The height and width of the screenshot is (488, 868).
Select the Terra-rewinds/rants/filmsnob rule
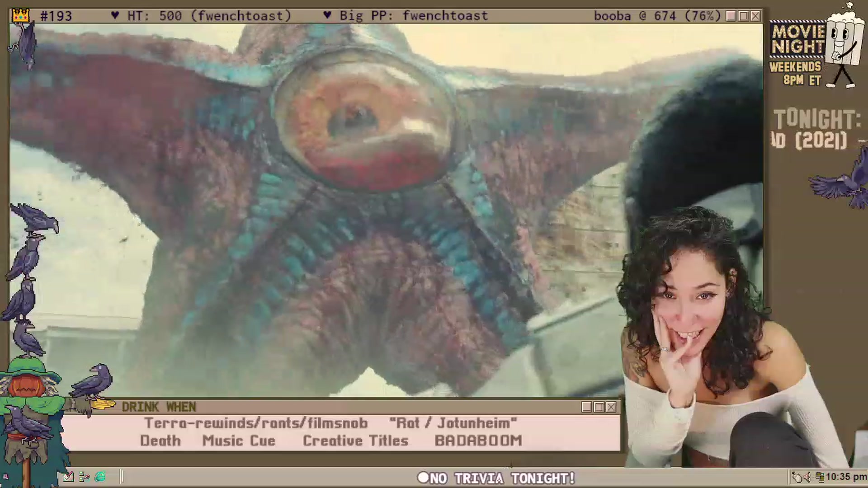(x=256, y=423)
